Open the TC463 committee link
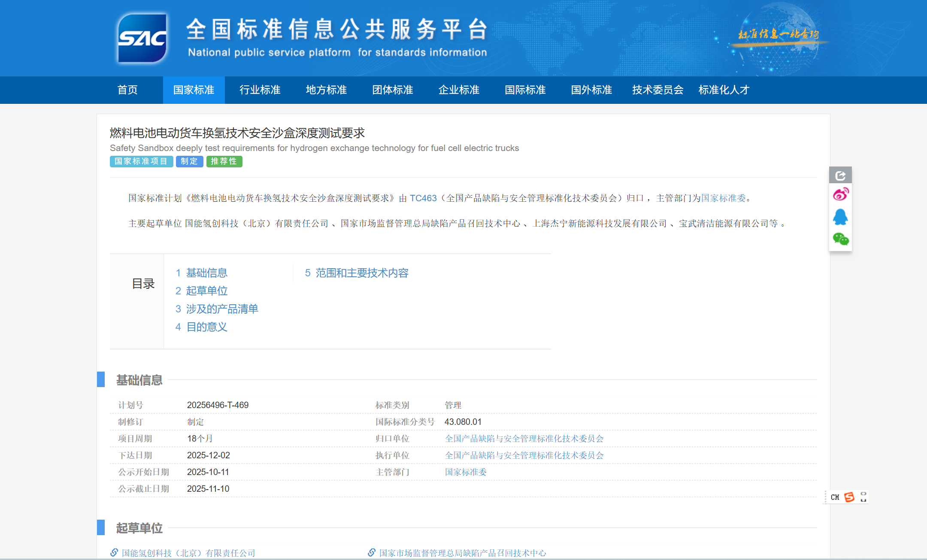The image size is (927, 560). pos(423,198)
